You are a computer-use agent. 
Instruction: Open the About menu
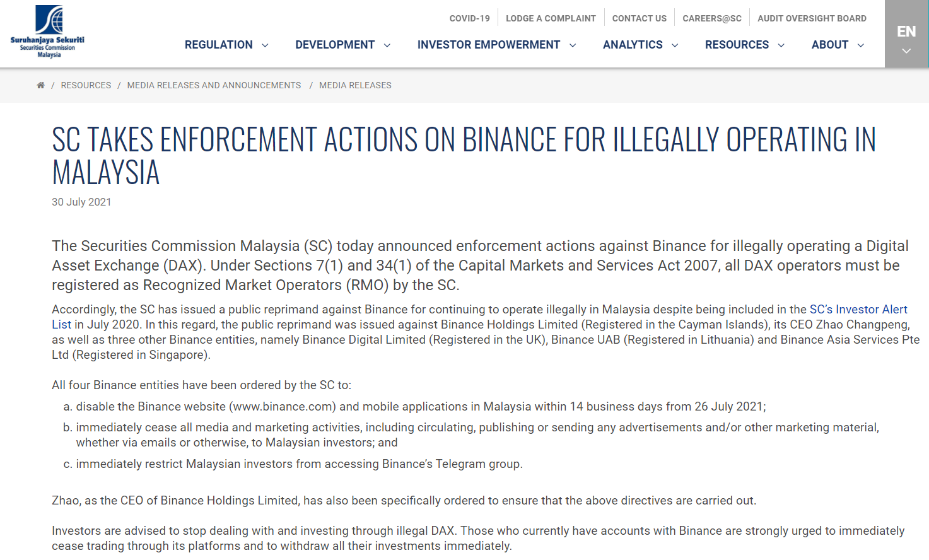pos(830,45)
